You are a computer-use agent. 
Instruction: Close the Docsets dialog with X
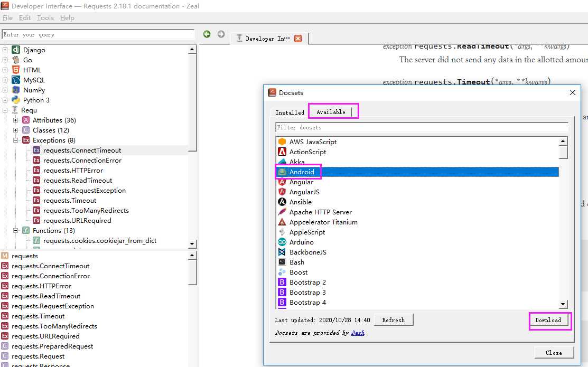point(572,92)
